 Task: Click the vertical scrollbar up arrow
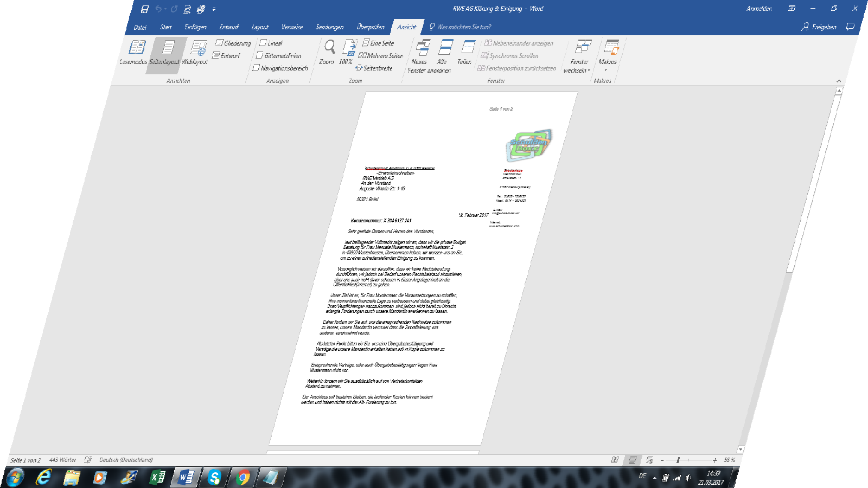pos(839,91)
